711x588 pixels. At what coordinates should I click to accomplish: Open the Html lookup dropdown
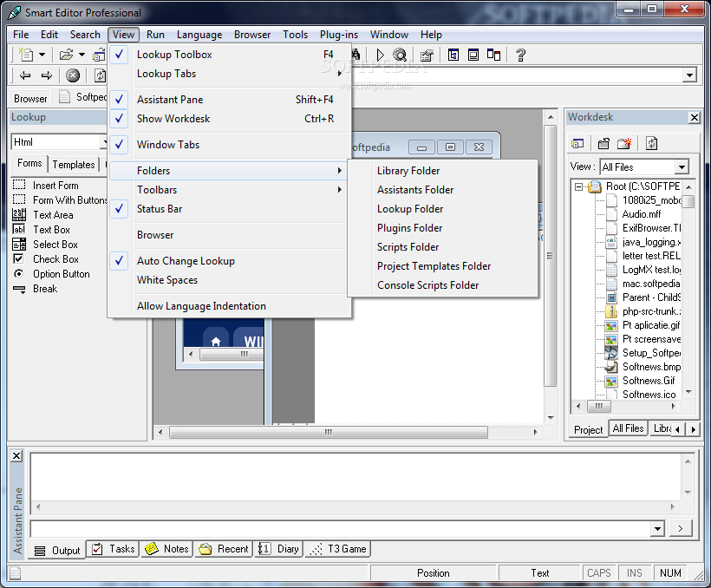(104, 142)
